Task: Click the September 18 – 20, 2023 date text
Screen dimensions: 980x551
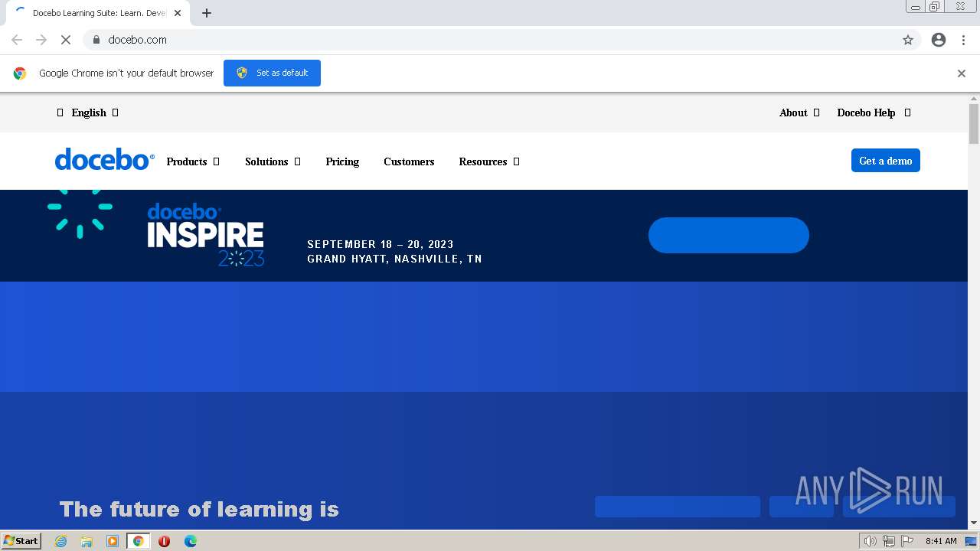Action: click(381, 244)
